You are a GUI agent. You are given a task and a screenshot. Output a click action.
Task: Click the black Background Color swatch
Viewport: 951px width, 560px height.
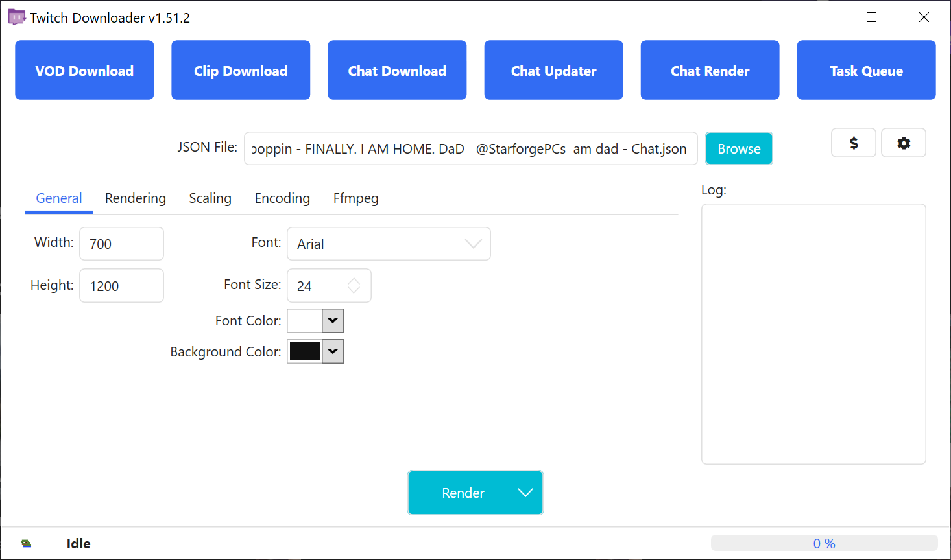coord(305,351)
